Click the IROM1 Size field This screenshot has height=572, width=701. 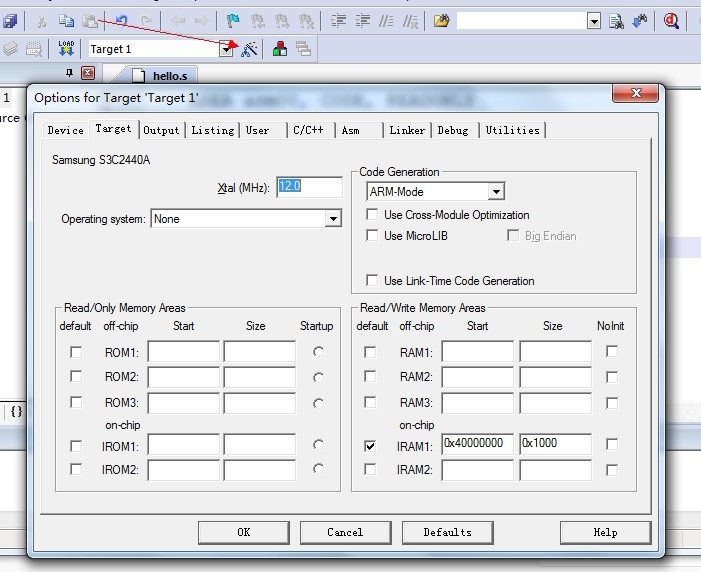(x=259, y=445)
